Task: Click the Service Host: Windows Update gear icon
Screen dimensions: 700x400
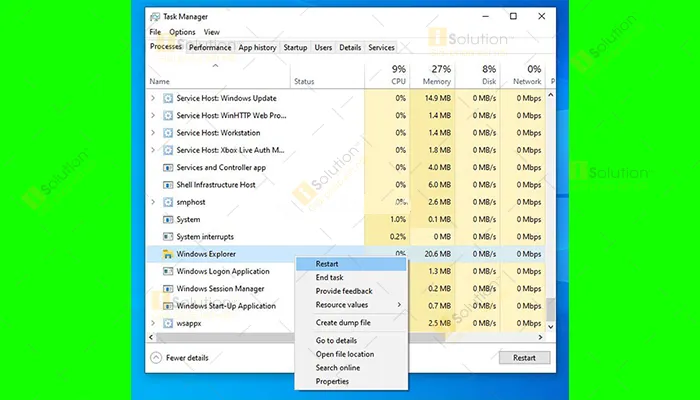Action: [168, 98]
